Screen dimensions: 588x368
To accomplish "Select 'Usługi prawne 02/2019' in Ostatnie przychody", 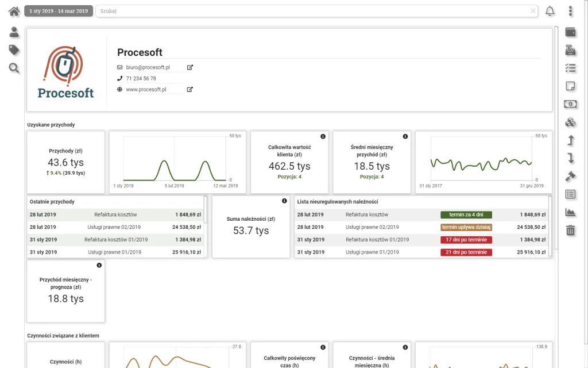I will 115,227.
